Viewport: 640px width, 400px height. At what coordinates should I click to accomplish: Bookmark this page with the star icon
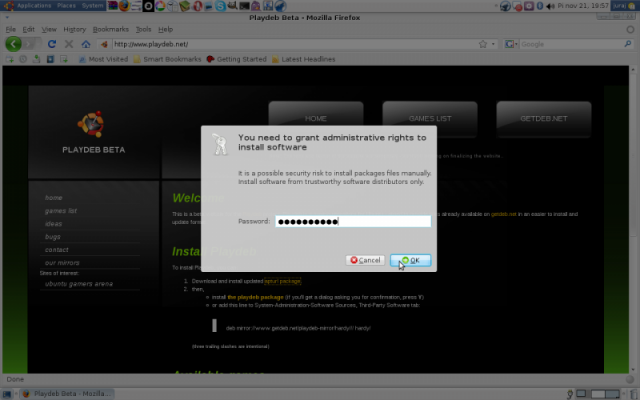[483, 44]
